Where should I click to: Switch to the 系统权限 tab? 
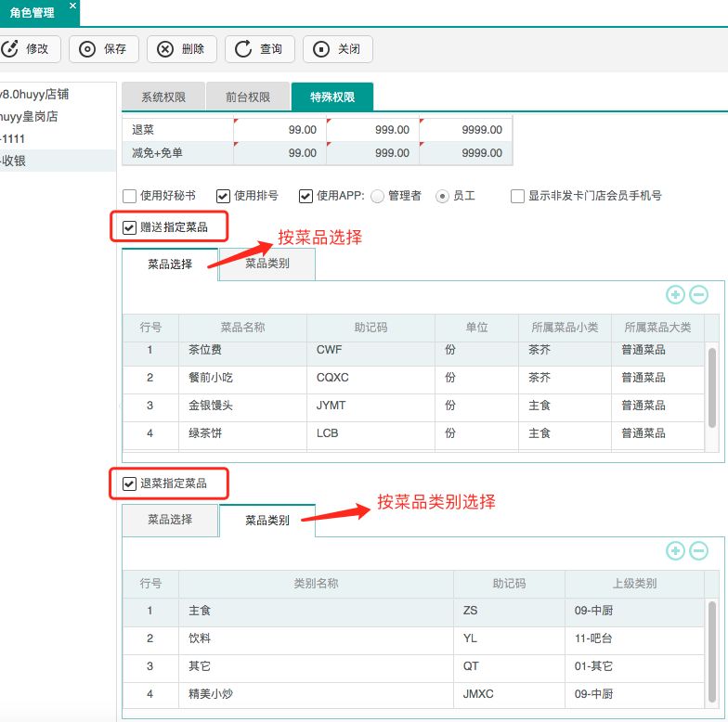(163, 97)
